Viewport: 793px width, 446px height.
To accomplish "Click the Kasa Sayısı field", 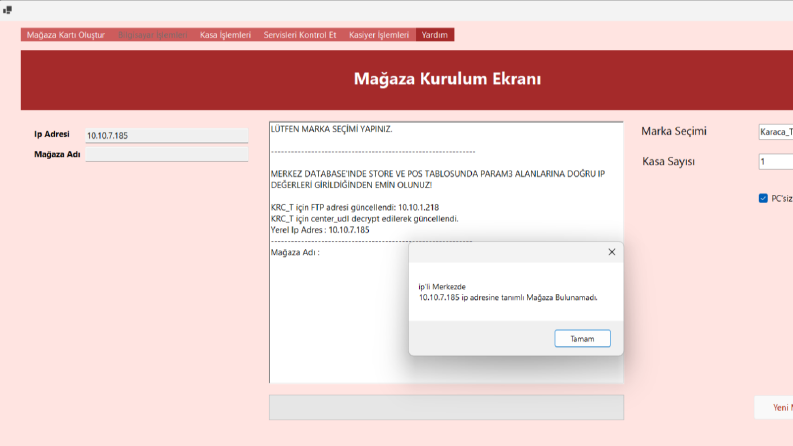I will click(x=776, y=161).
